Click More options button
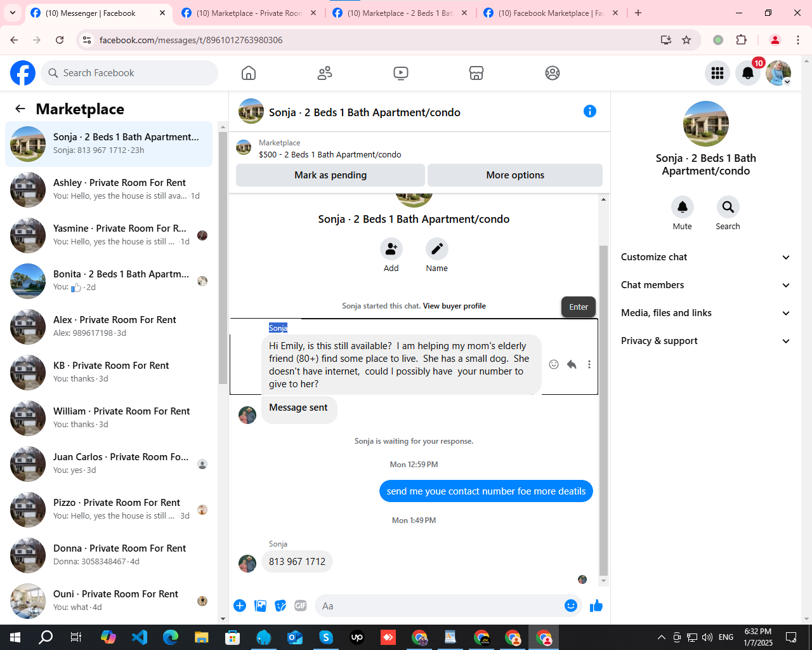Image resolution: width=812 pixels, height=650 pixels. (x=515, y=175)
